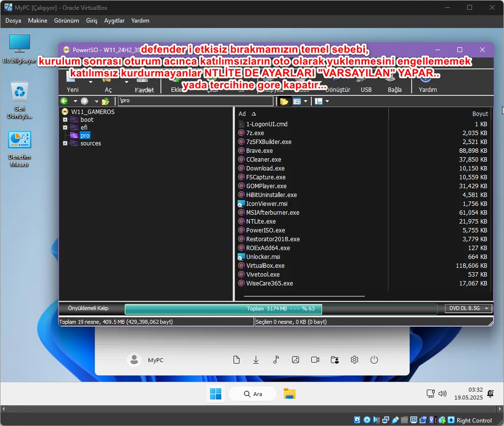Open the Makine menu in VirtualBox

point(37,21)
